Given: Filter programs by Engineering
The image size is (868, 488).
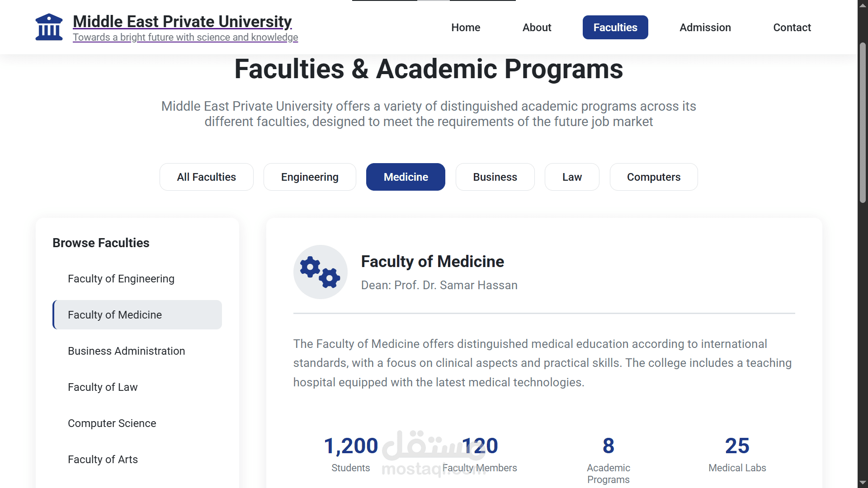Looking at the screenshot, I should (x=310, y=177).
